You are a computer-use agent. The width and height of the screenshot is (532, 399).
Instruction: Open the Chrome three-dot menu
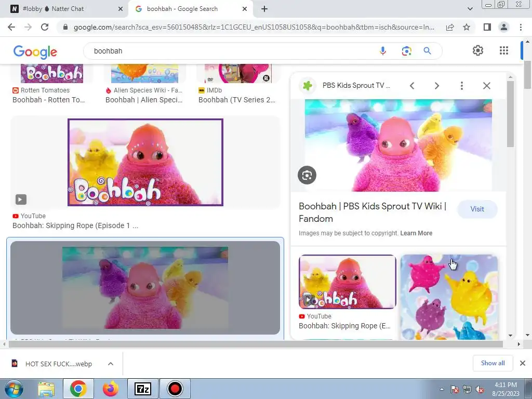521,27
